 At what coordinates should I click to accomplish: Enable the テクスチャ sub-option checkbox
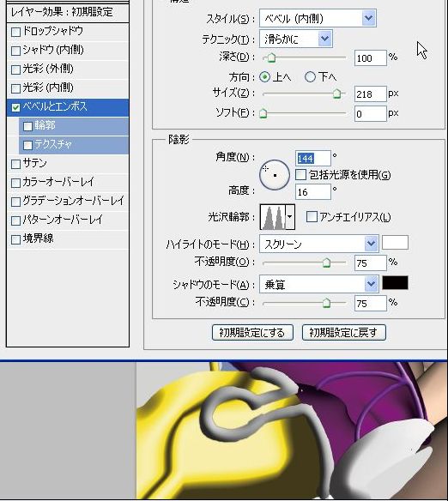click(27, 145)
